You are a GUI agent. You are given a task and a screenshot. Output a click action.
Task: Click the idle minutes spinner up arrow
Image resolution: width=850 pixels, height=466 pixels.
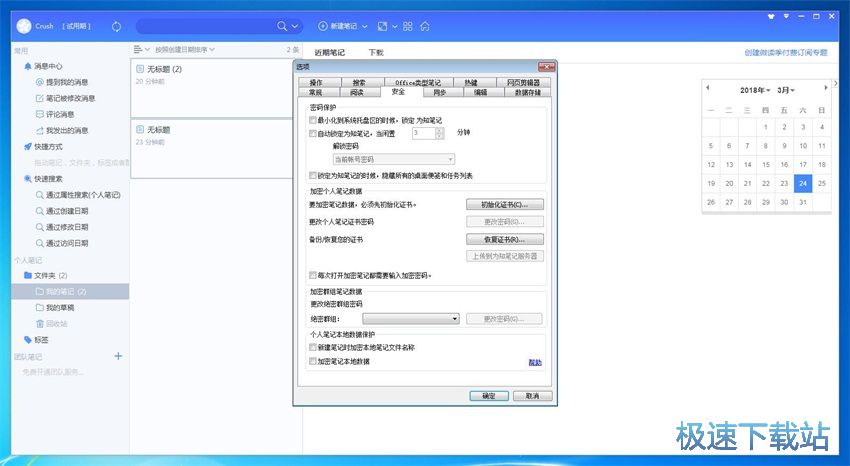point(440,130)
